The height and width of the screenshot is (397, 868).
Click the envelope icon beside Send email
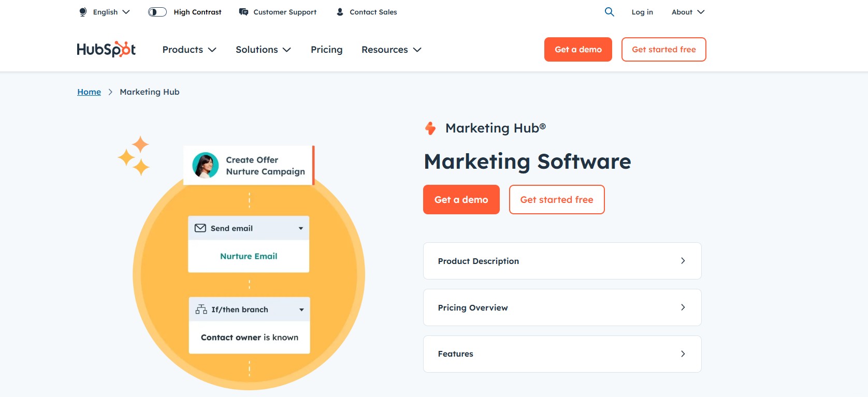point(200,228)
